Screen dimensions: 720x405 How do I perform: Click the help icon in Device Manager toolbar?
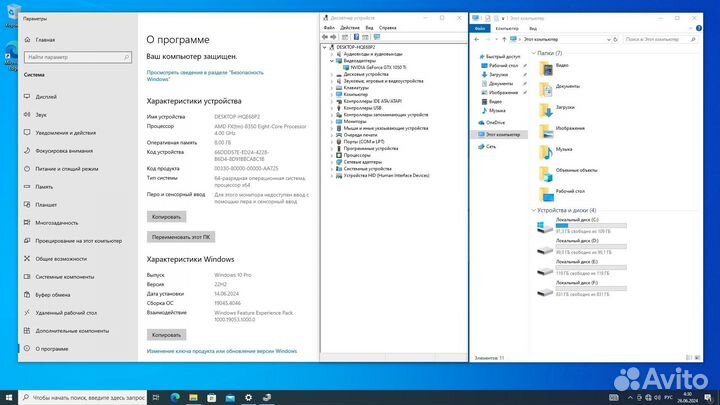pyautogui.click(x=356, y=37)
